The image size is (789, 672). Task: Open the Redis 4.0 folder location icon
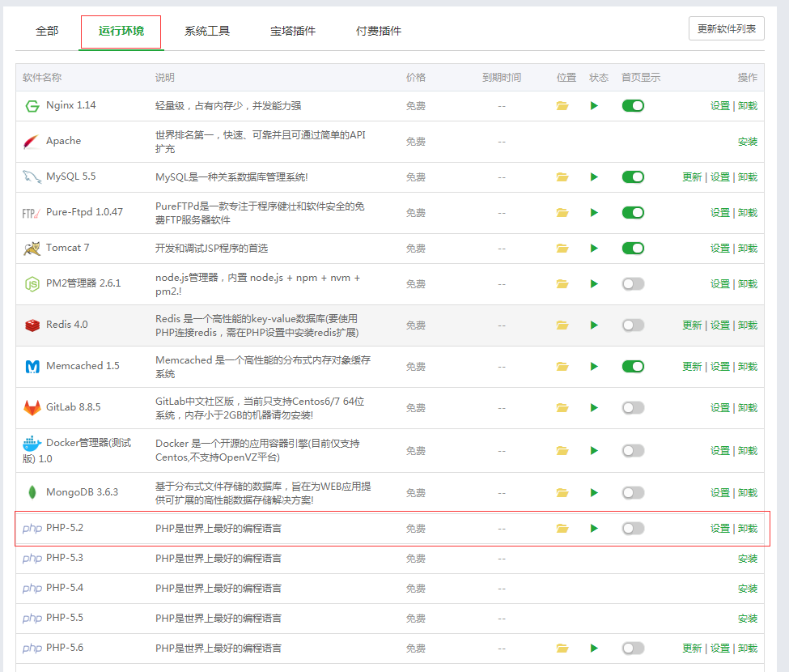(x=562, y=325)
